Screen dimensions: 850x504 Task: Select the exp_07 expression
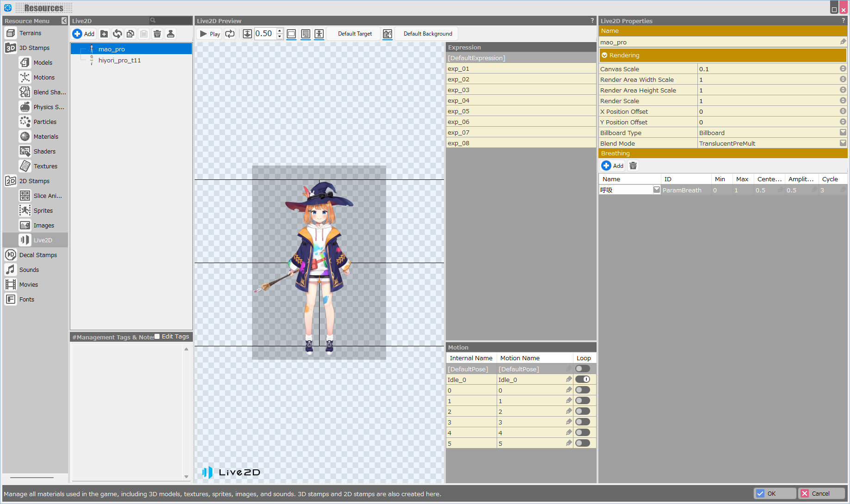pyautogui.click(x=521, y=133)
